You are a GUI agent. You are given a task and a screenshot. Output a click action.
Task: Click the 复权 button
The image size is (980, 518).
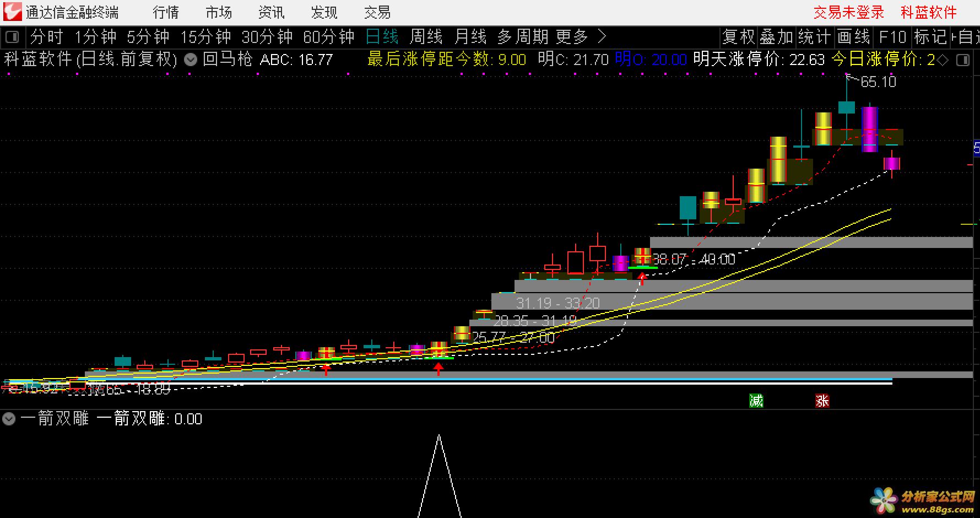point(739,37)
